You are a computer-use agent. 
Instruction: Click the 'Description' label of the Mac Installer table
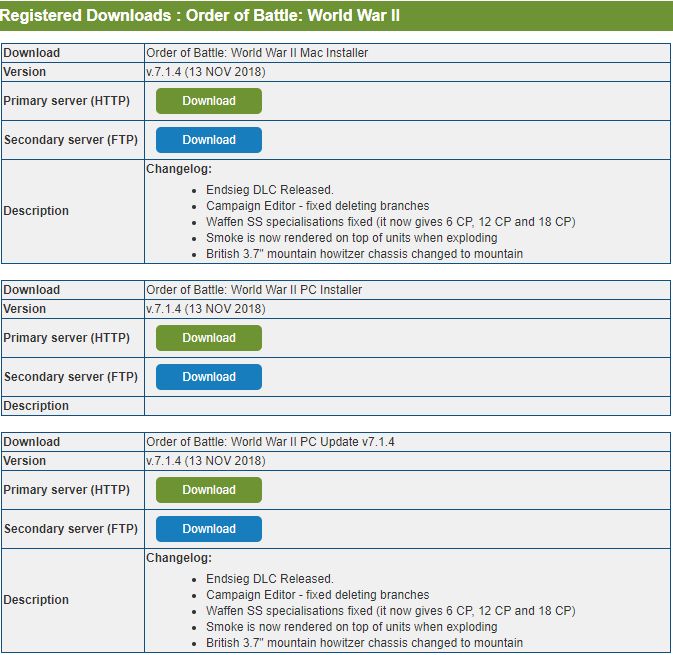point(36,211)
